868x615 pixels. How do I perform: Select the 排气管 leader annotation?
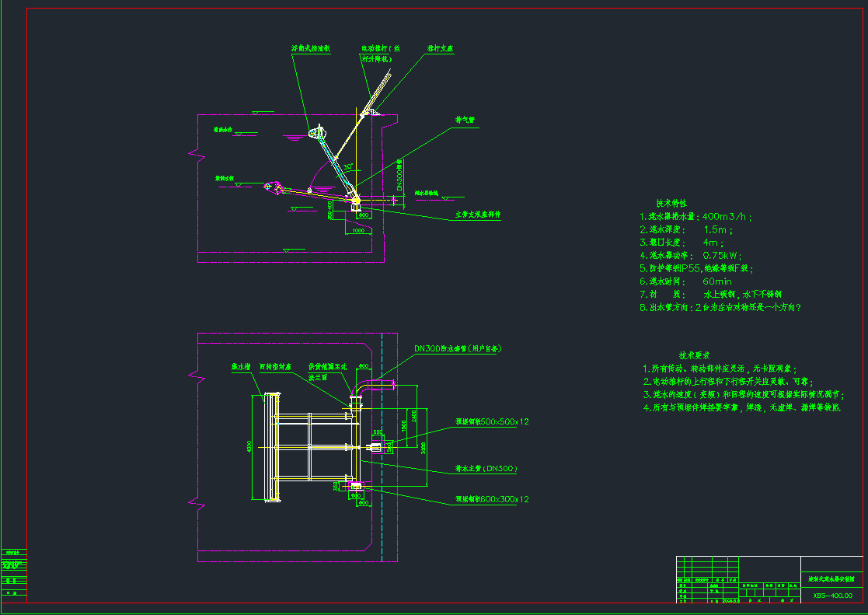coord(465,121)
